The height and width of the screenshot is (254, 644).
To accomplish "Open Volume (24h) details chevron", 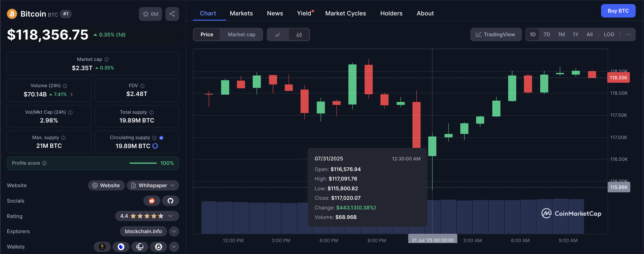I will click(x=71, y=94).
